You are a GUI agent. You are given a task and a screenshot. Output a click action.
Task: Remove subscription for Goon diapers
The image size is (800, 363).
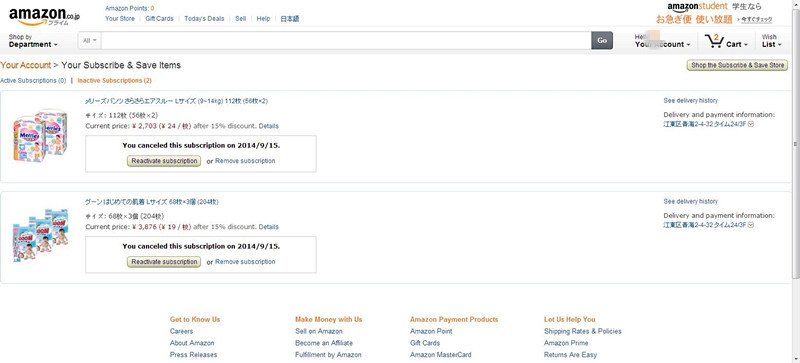[245, 262]
